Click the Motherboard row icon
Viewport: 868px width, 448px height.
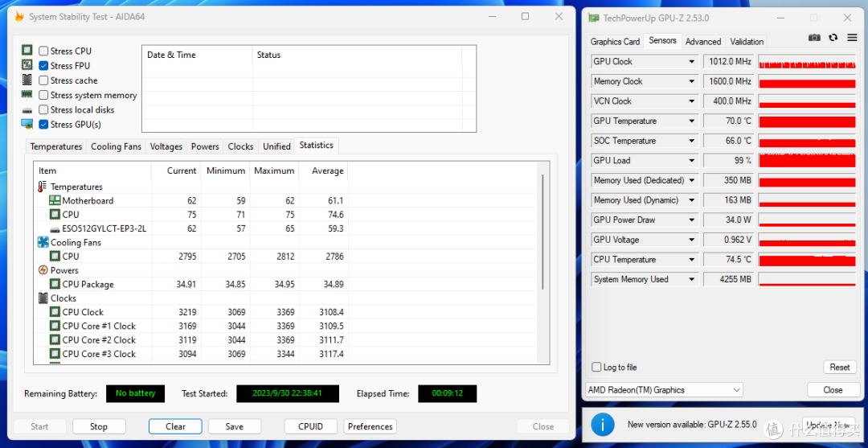click(55, 200)
